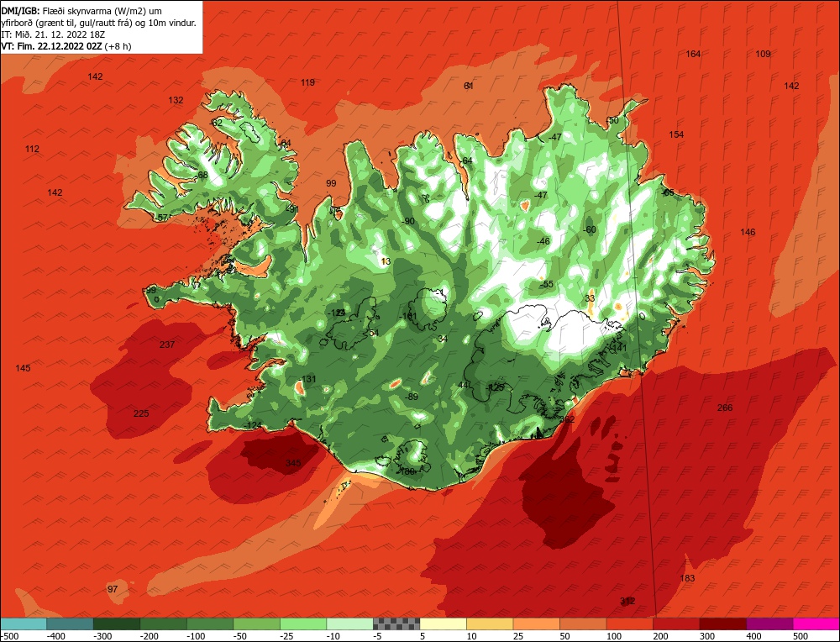840x642 pixels.
Task: Click the legend label '-25'
Action: pos(289,636)
